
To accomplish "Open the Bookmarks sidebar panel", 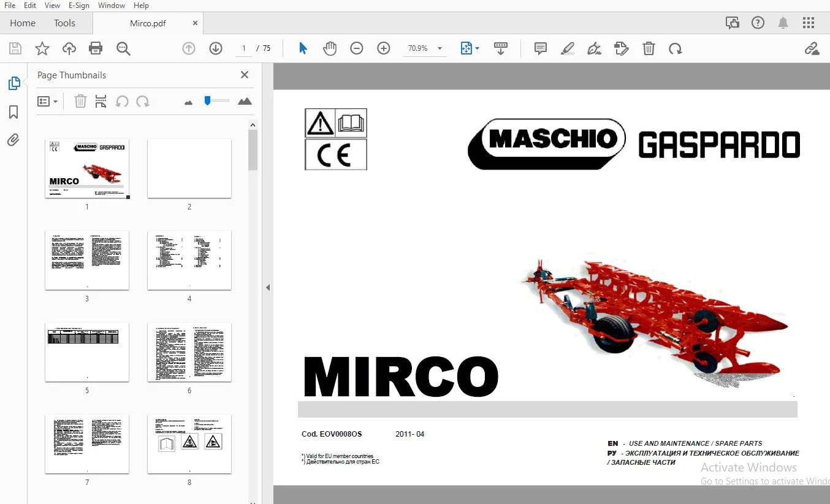I will 13,112.
